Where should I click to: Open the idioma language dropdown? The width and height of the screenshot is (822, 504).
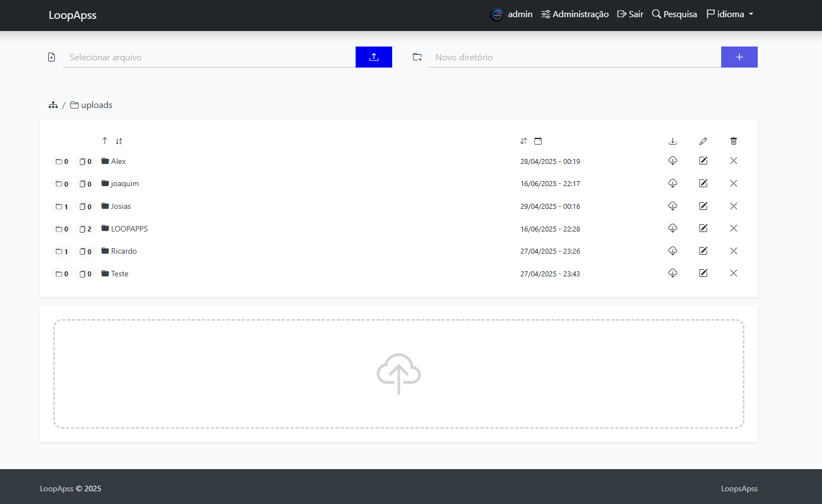[729, 14]
